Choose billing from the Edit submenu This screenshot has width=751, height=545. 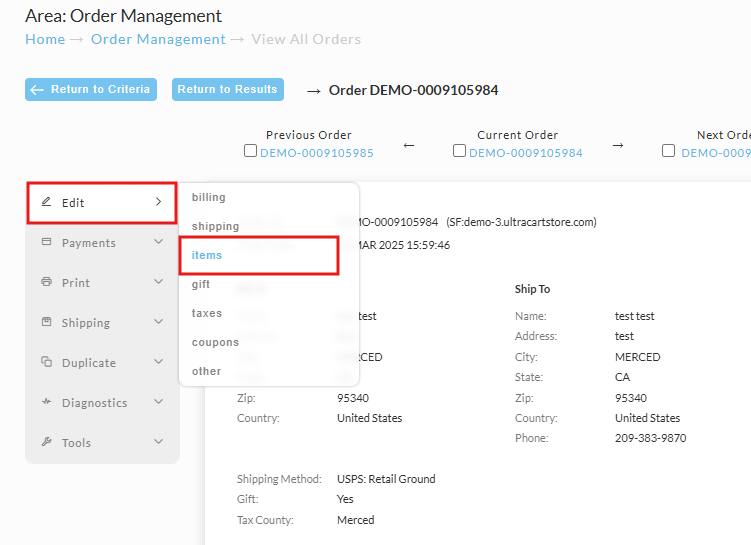(x=208, y=197)
